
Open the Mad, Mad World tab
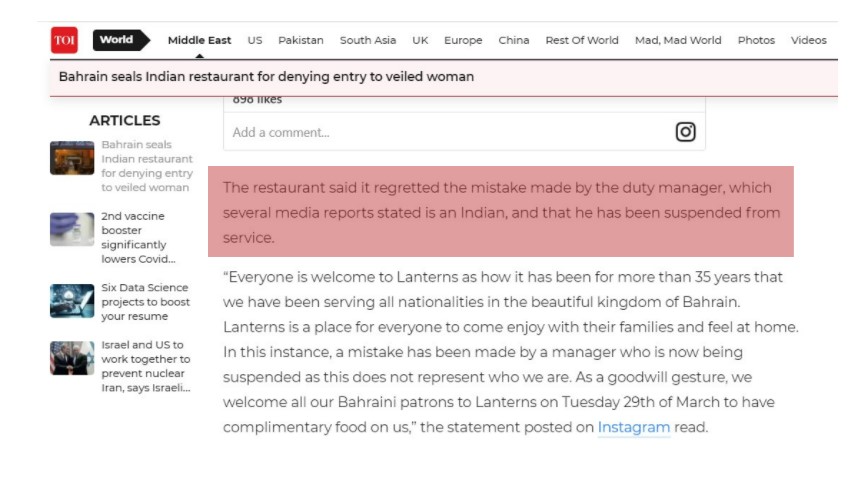point(678,41)
